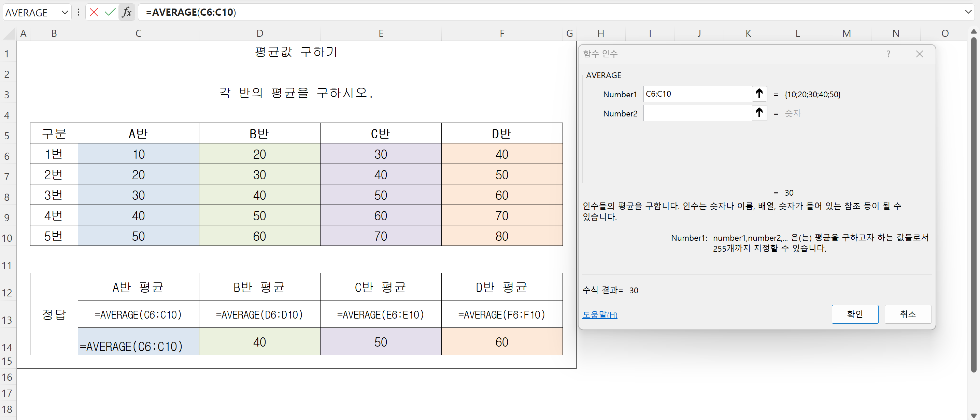Open the 도움말(H) help link
Viewport: 980px width, 420px height.
[599, 314]
